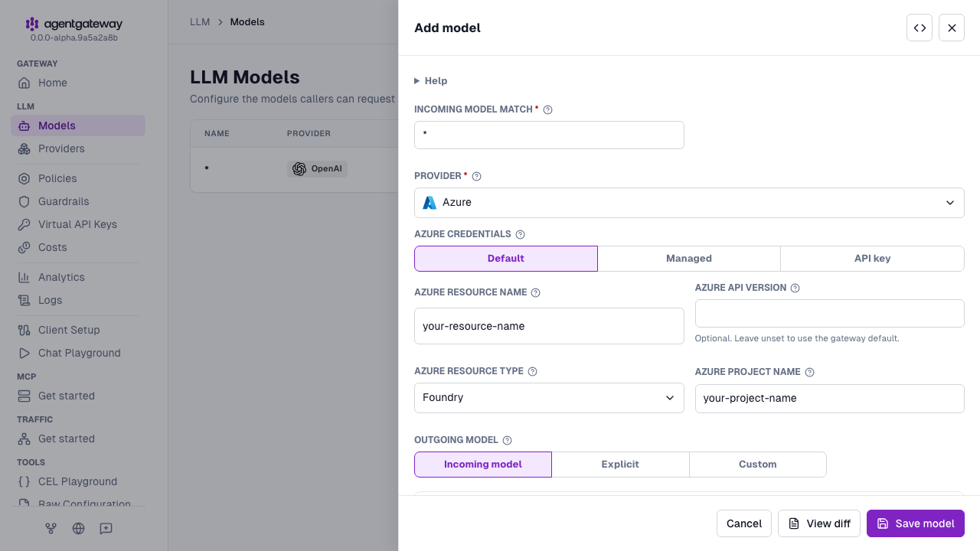Open the Guardrails page from sidebar
This screenshot has width=980, height=551.
click(78, 201)
